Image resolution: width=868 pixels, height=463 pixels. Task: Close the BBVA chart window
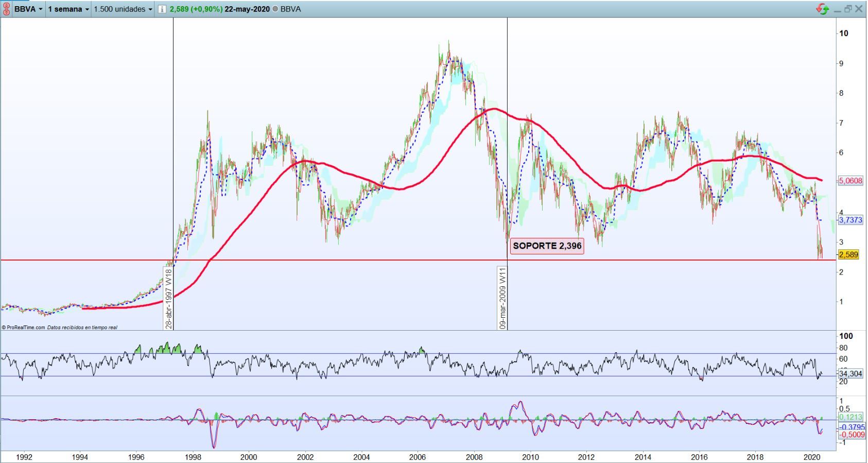[859, 9]
